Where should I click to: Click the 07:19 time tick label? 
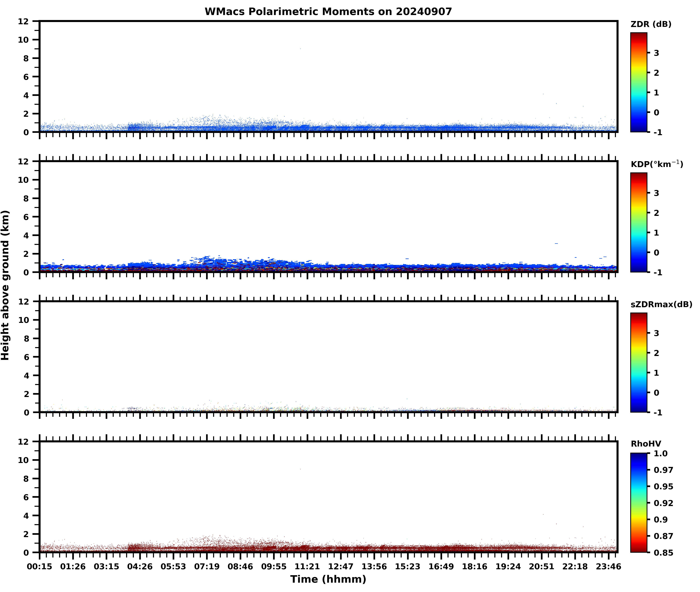(x=207, y=566)
